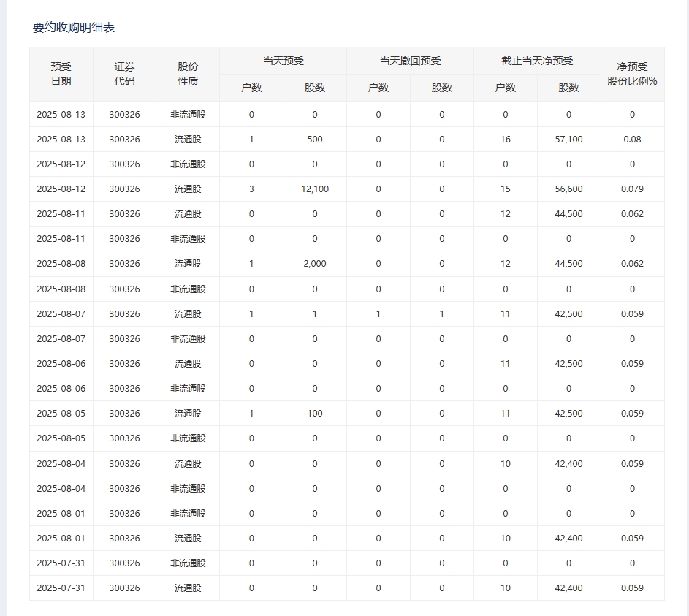Select 2025-08-13 date in the 非流通股 row
Image resolution: width=689 pixels, height=616 pixels.
tap(61, 115)
